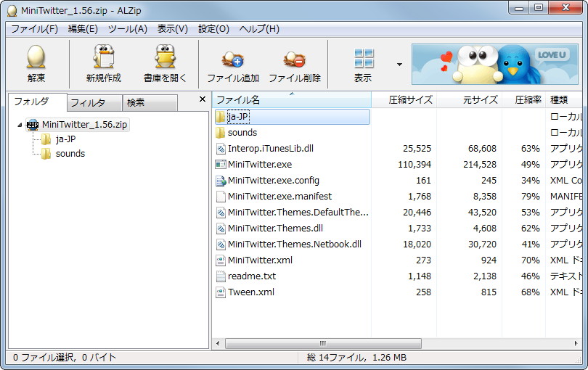Select readme.txt file
The height and width of the screenshot is (370, 588).
(x=252, y=276)
